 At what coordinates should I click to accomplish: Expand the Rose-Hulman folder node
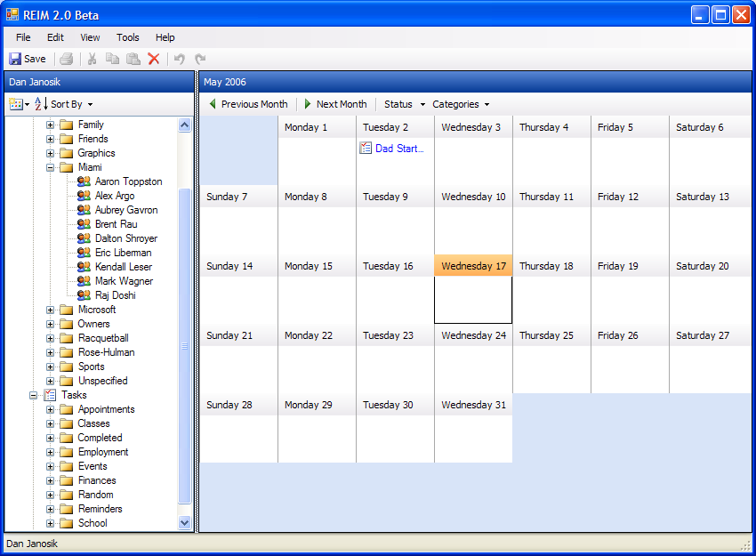coord(50,352)
